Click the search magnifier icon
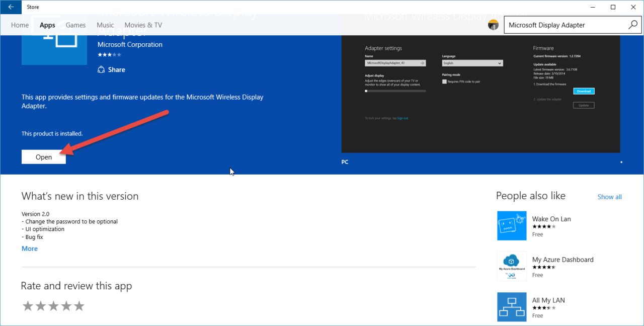The height and width of the screenshot is (326, 644). [x=633, y=24]
